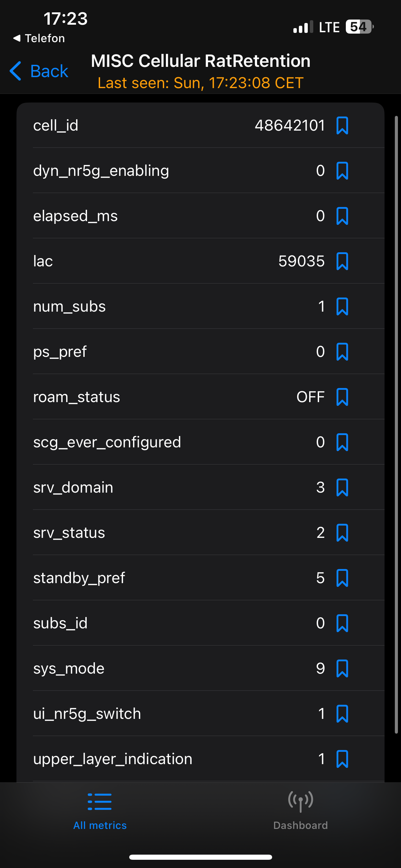Bookmark the num_subs value
Screen dimensions: 401x868
pos(342,306)
